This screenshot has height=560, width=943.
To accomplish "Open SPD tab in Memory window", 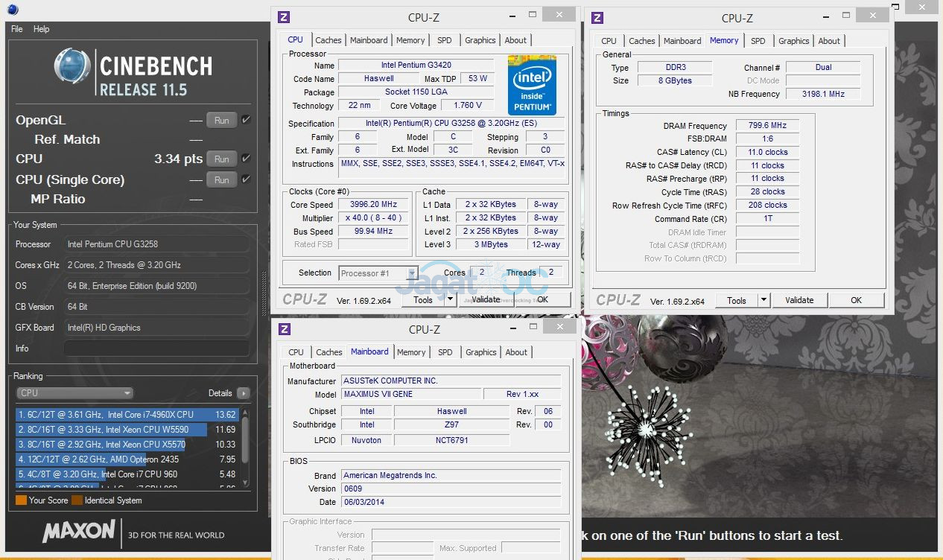I will coord(758,41).
